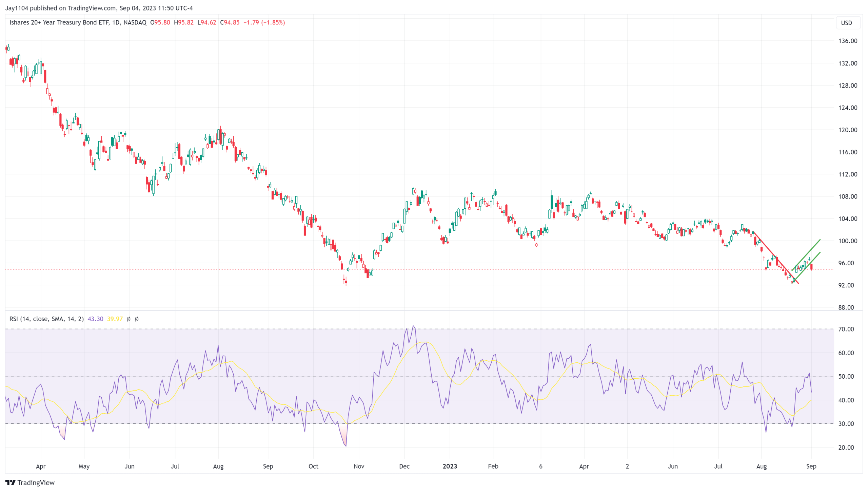The width and height of the screenshot is (868, 492).
Task: Click the 128.00 price axis label
Action: point(848,86)
